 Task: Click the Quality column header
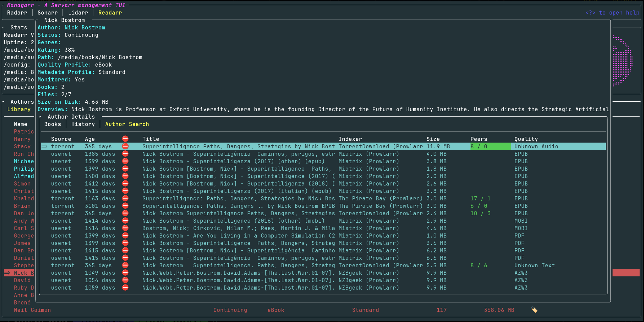pyautogui.click(x=526, y=139)
